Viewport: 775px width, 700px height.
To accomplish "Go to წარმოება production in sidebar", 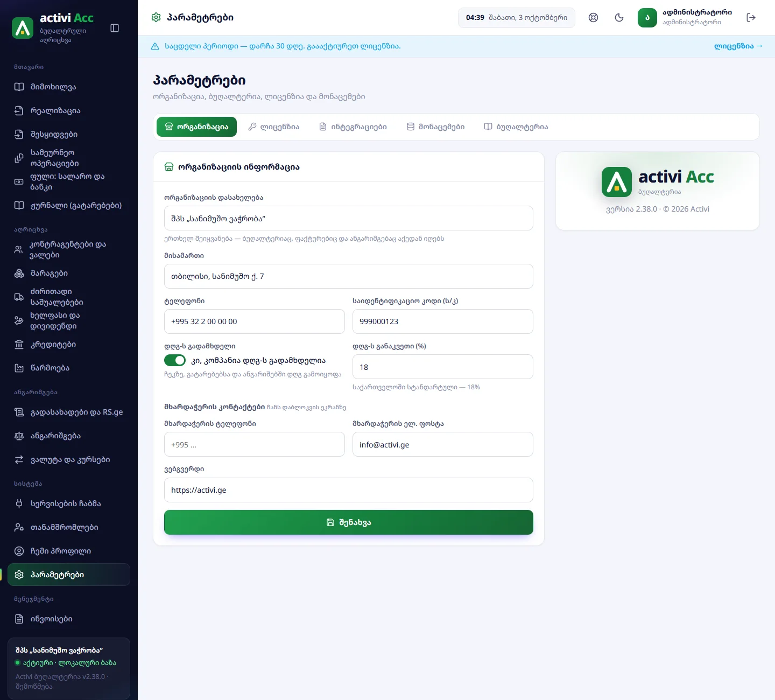I will [x=69, y=368].
